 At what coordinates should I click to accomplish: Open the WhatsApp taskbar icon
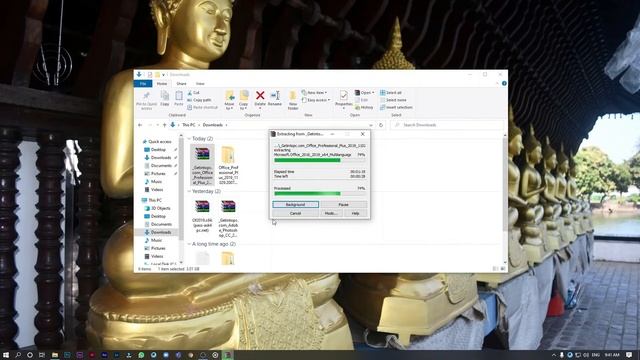tap(141, 355)
